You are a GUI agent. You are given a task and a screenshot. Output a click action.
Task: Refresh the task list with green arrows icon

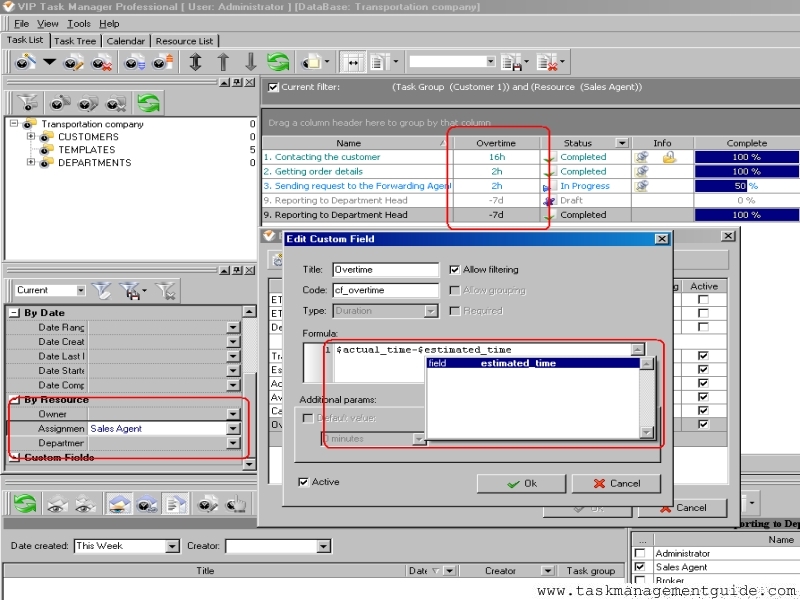click(278, 62)
